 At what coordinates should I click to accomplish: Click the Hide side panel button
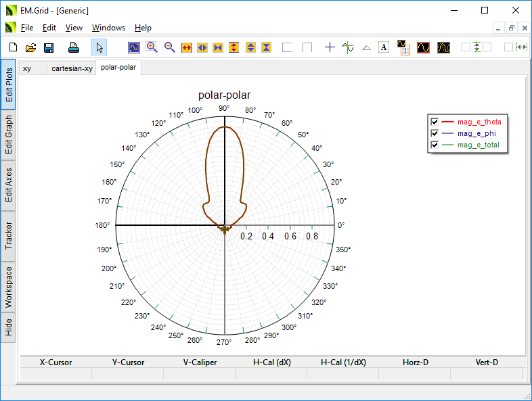tap(9, 328)
